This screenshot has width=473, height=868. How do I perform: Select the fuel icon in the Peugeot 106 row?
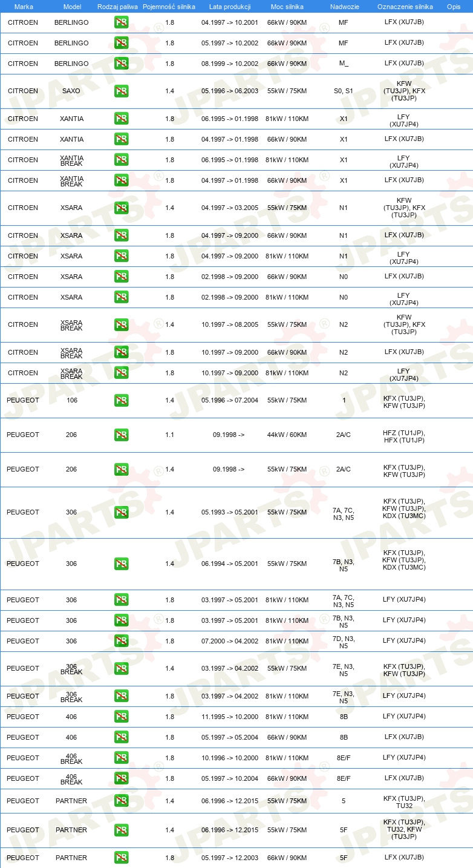pyautogui.click(x=121, y=401)
